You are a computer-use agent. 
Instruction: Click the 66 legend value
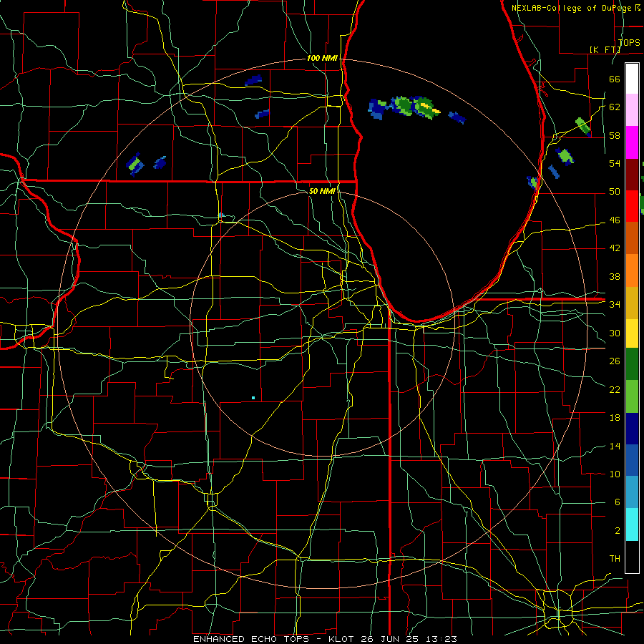point(615,79)
